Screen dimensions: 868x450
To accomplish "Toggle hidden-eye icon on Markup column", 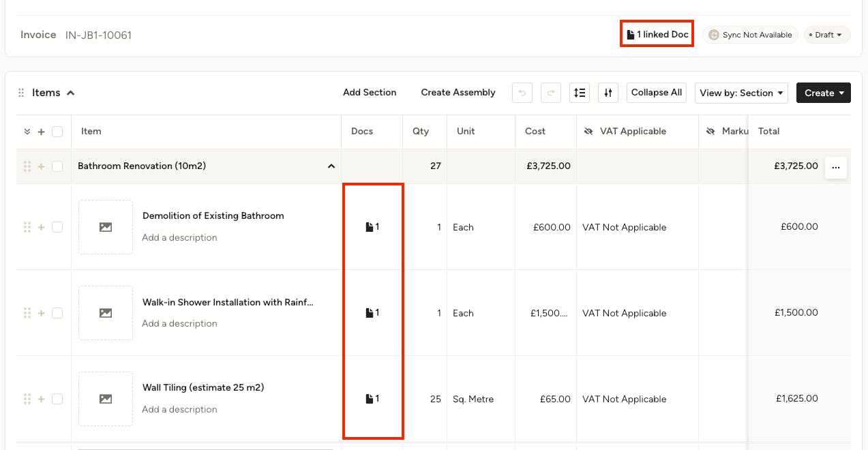I will (710, 132).
